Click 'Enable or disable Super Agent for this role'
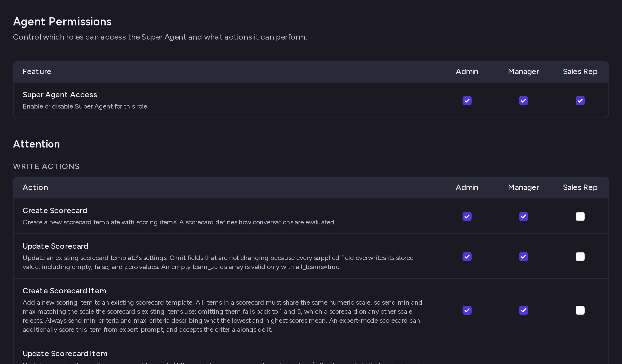The width and height of the screenshot is (622, 364). [x=85, y=107]
